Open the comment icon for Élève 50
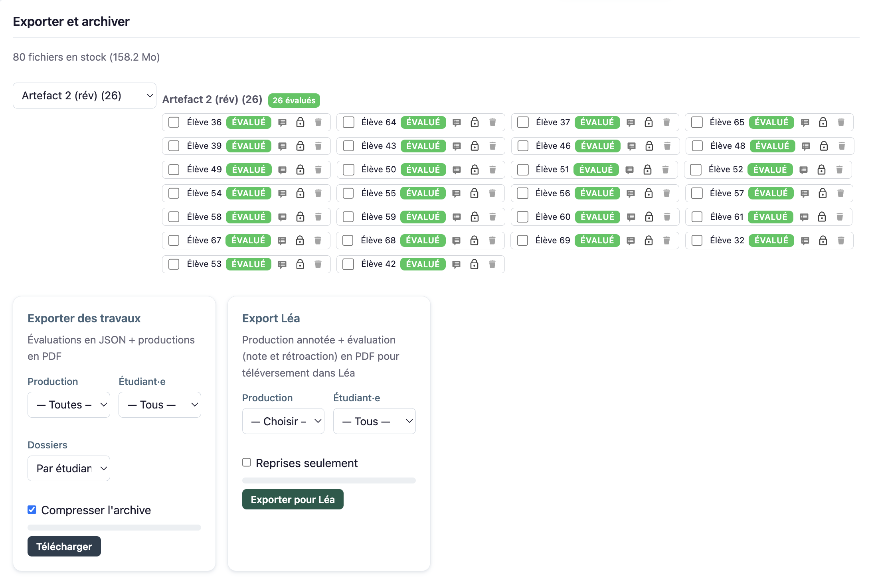This screenshot has height=588, width=870. click(457, 170)
